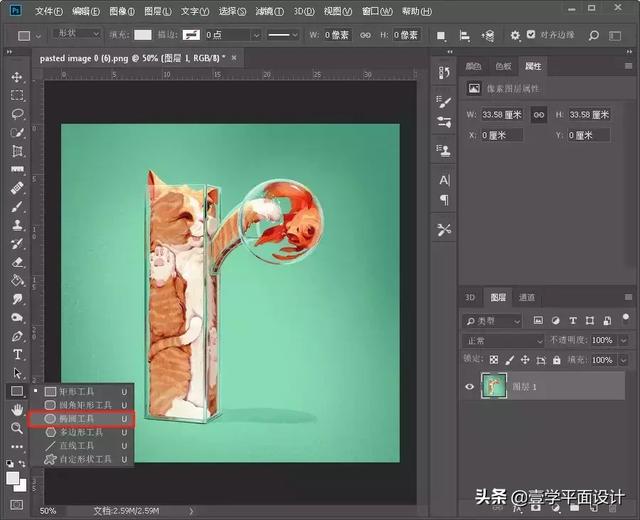
Task: Select the Healing Brush bandage tool
Action: coord(17,188)
